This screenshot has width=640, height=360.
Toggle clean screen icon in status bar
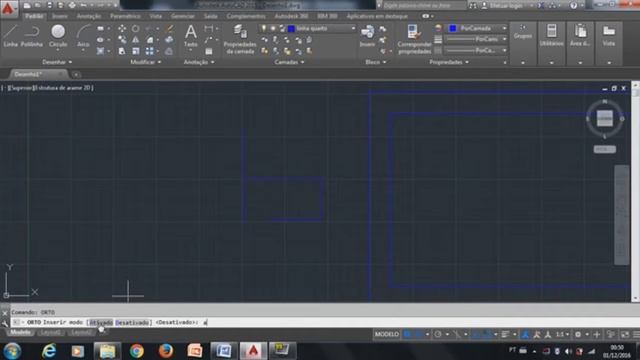(x=625, y=334)
